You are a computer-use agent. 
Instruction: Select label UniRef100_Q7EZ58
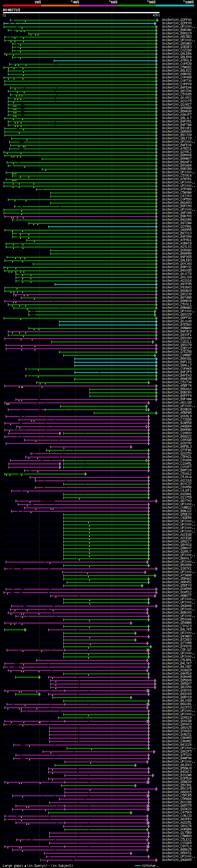(177, 352)
